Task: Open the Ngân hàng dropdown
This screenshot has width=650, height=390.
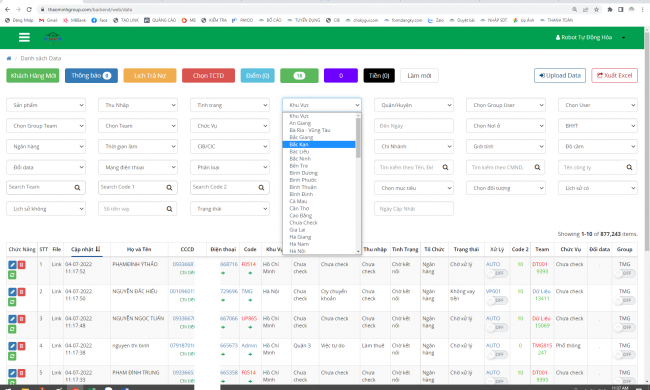Action: pos(46,147)
